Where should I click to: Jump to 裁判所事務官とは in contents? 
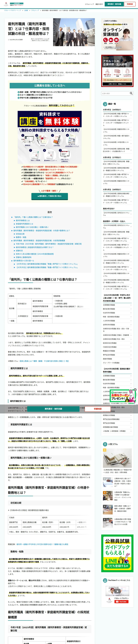pos(23,220)
